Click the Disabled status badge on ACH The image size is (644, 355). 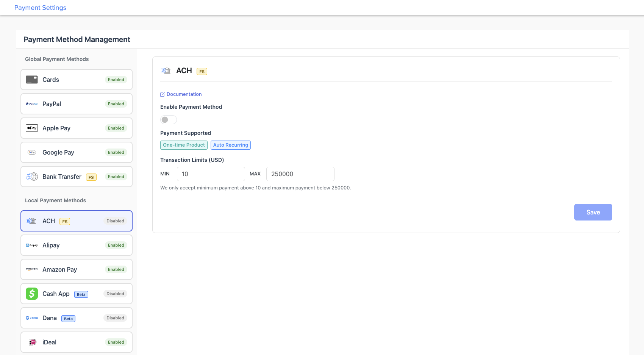point(115,221)
